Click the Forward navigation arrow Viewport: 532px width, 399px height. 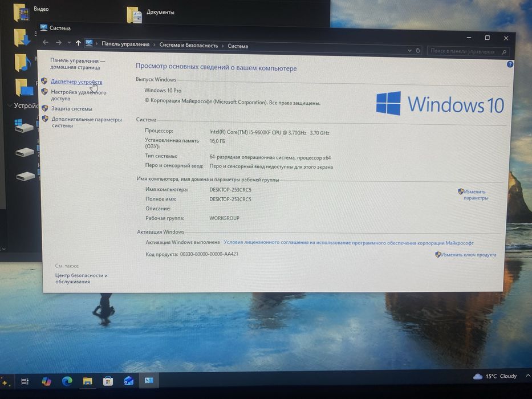[59, 42]
